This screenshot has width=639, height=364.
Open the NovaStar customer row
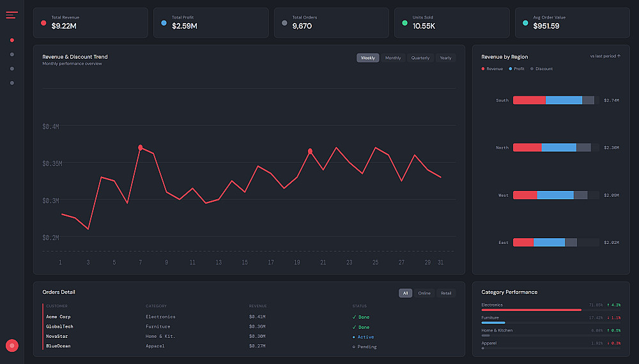point(249,337)
